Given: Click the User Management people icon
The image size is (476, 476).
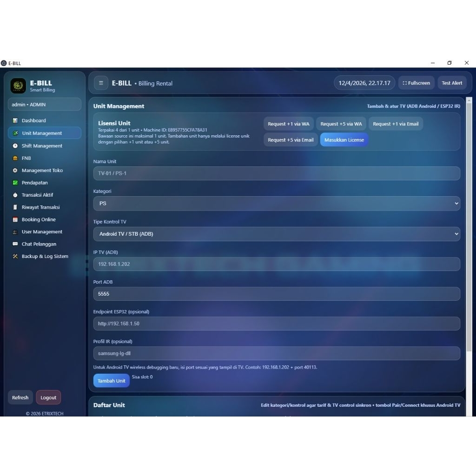Looking at the screenshot, I should 15,232.
